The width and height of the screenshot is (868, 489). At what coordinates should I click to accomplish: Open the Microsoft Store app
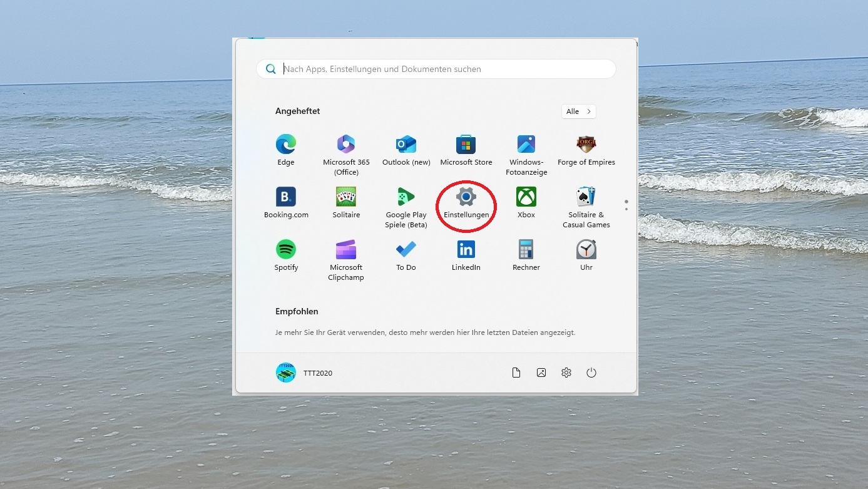click(466, 150)
